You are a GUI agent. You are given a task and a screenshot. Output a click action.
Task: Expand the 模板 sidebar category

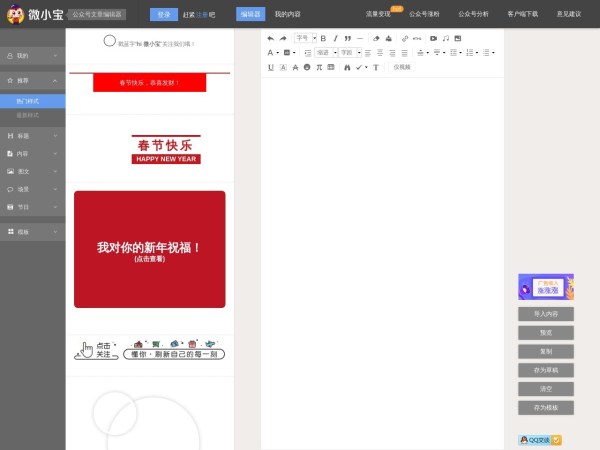coord(32,231)
